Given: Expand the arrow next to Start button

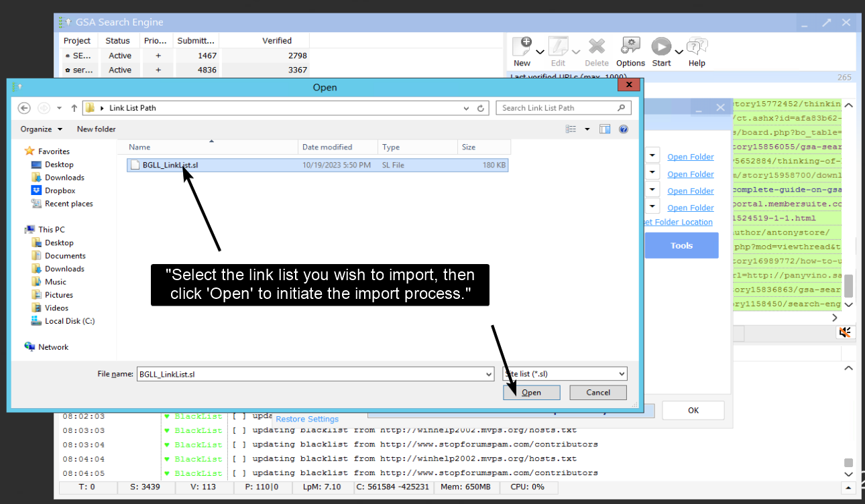Looking at the screenshot, I should [679, 52].
